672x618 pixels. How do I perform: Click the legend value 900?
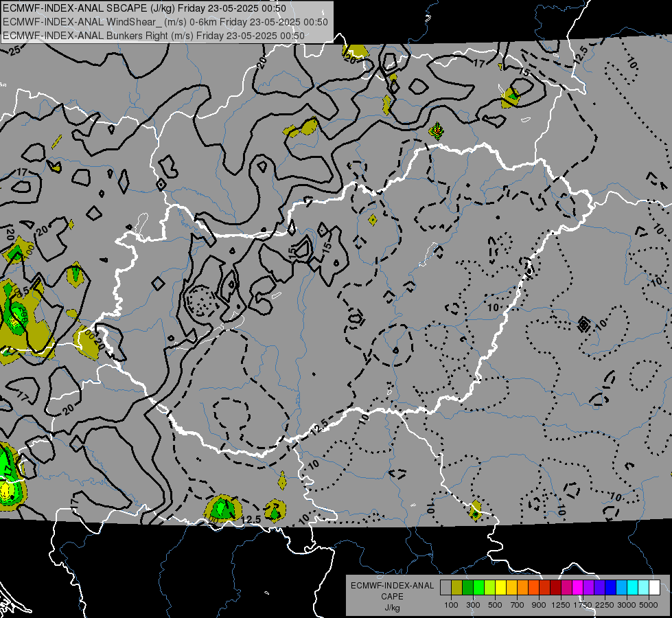(539, 605)
